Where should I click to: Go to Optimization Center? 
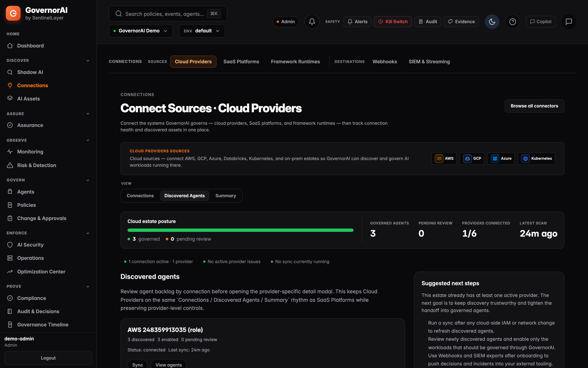[x=41, y=272]
